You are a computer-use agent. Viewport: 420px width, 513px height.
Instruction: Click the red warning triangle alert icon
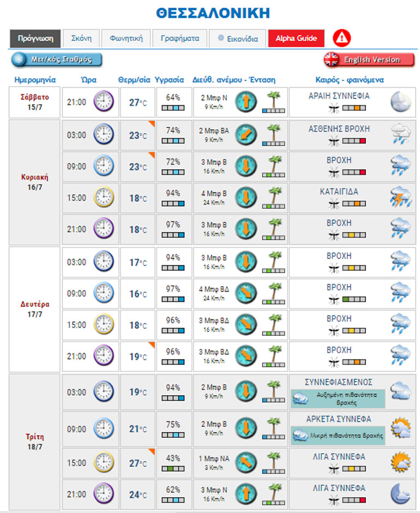click(342, 38)
